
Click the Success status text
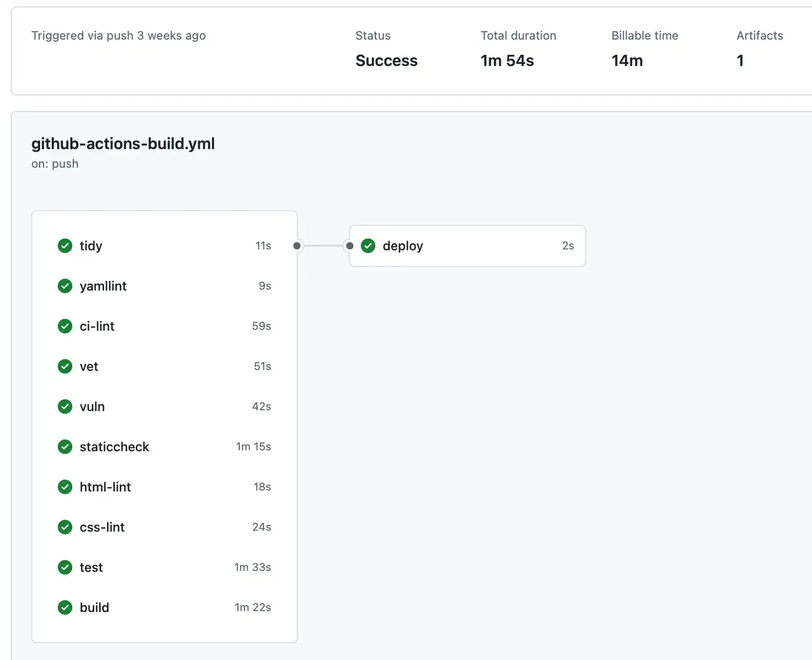coord(386,61)
